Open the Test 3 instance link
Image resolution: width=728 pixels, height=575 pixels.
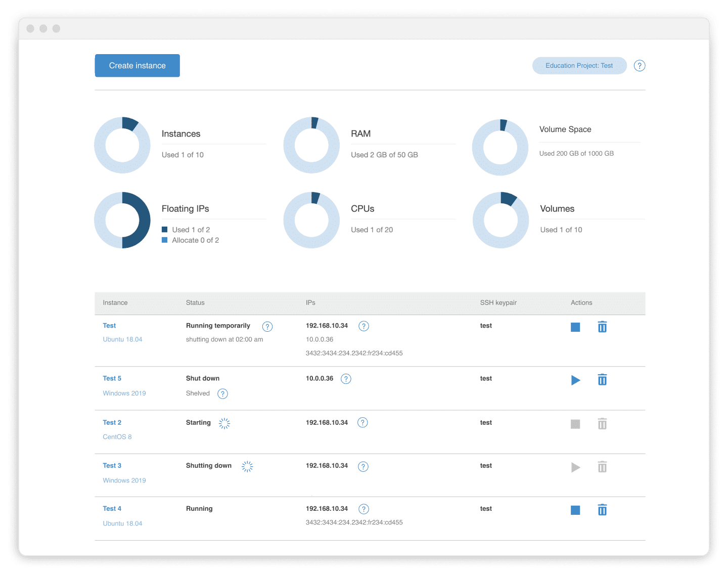(x=112, y=465)
